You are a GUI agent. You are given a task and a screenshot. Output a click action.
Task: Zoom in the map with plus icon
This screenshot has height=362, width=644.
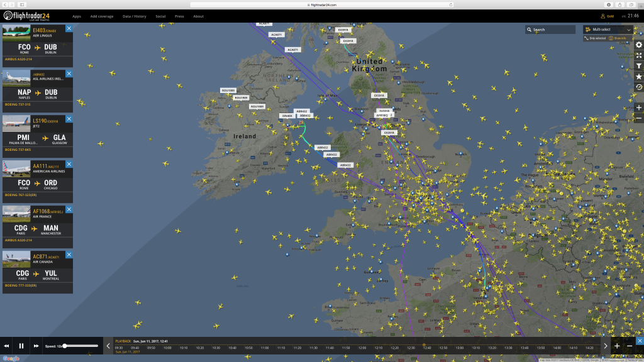tap(639, 107)
